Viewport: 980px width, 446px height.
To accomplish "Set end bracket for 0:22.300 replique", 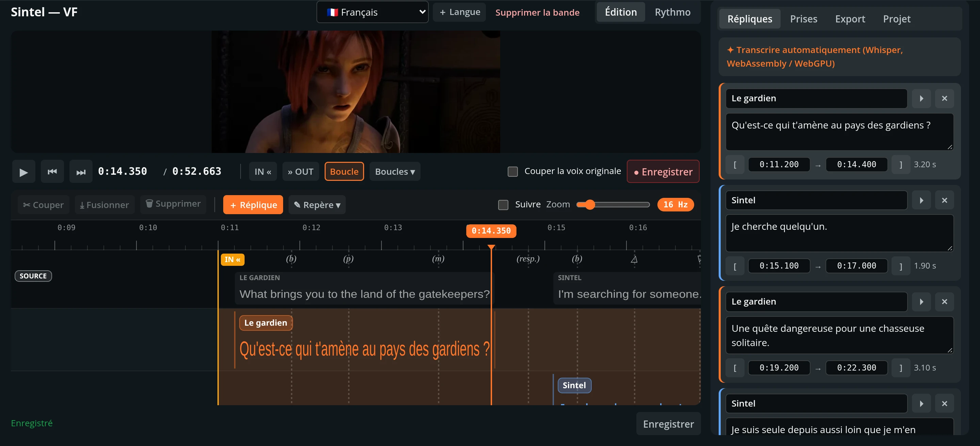I will [x=901, y=368].
